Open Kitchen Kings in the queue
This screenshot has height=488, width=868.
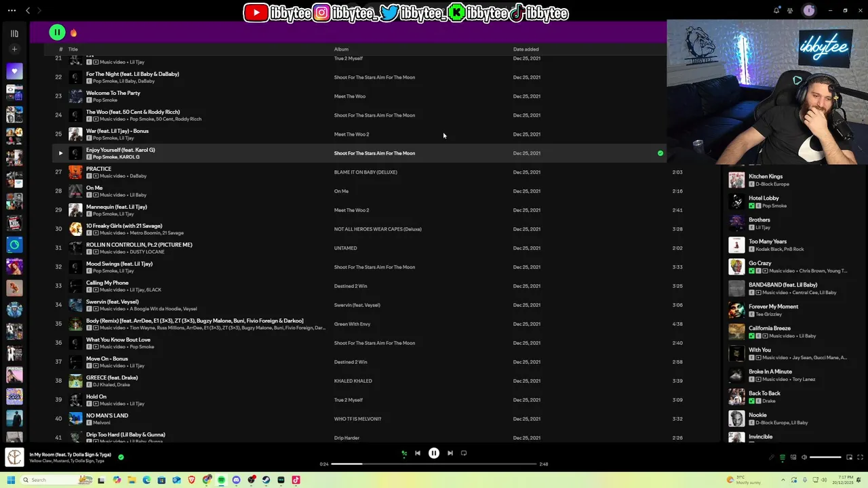pyautogui.click(x=766, y=176)
